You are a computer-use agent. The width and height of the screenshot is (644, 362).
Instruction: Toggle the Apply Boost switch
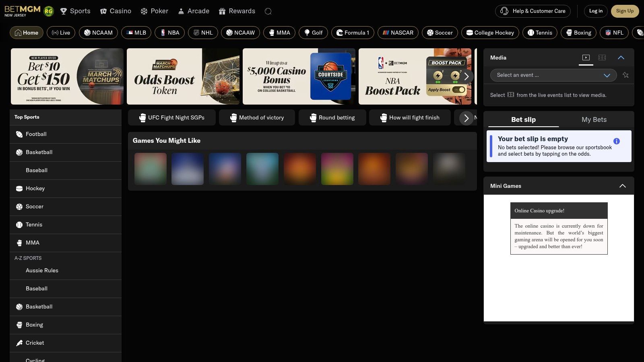(x=458, y=90)
